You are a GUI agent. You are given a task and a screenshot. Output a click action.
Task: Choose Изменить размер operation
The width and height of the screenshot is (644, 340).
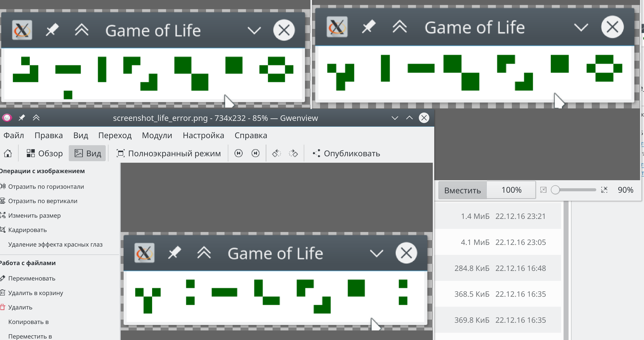[x=31, y=216]
